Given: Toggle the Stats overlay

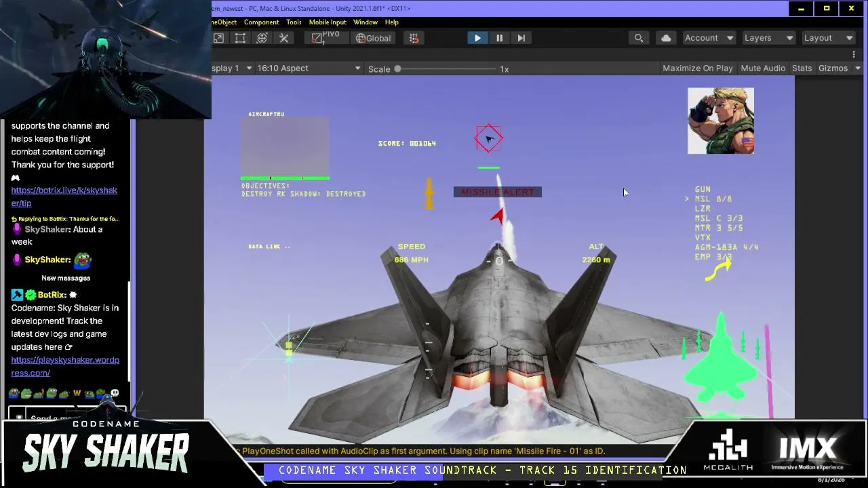Looking at the screenshot, I should tap(802, 68).
